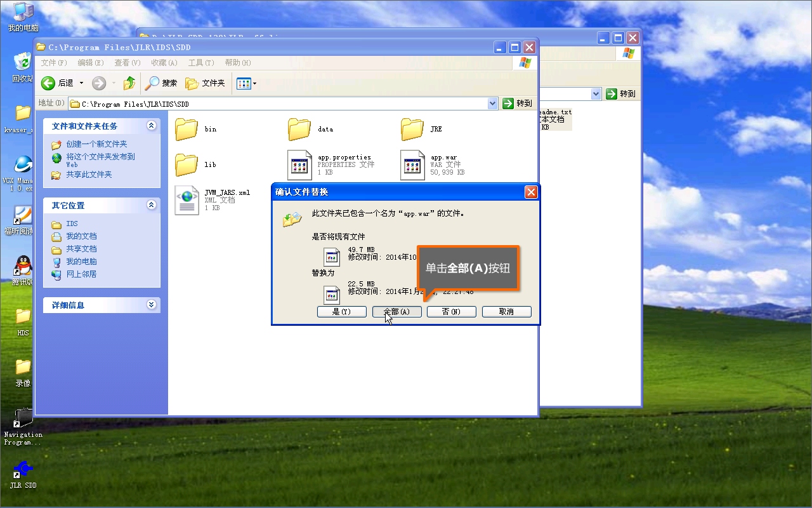Open 共享文档 in other places
Viewport: 812px width, 508px height.
click(x=81, y=249)
